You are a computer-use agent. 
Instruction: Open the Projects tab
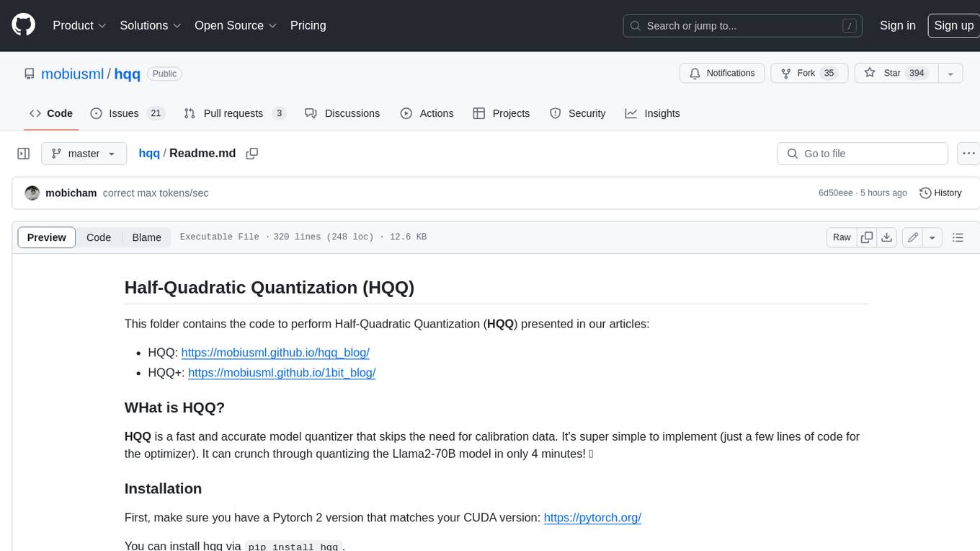[x=502, y=113]
